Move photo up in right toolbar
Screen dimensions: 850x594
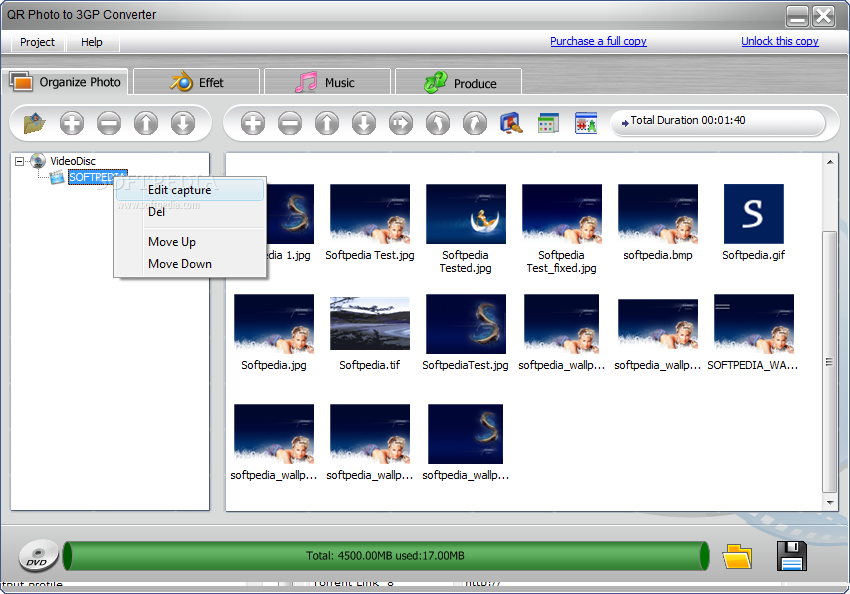[327, 123]
